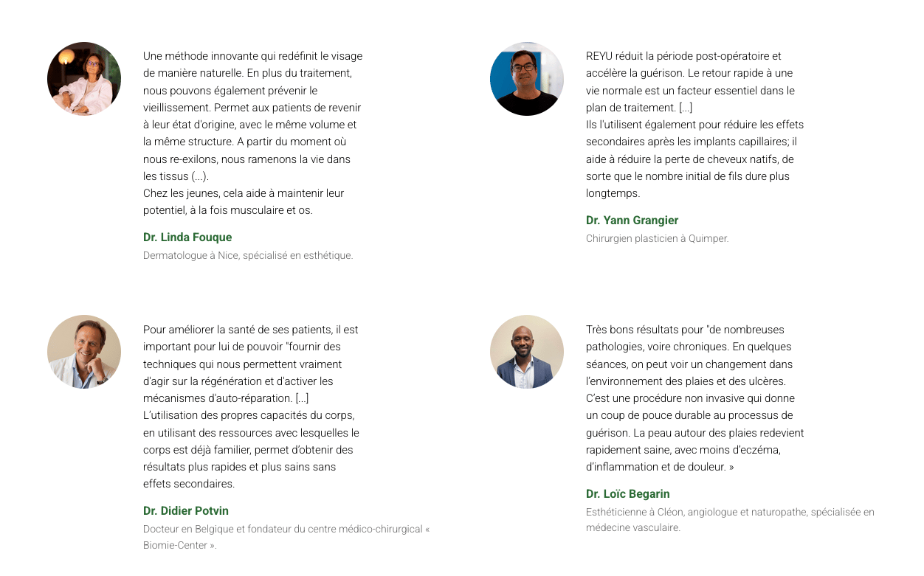Viewport: 924px width, 576px height.
Task: Click Dr. Loïc Begarin's round portrait photo
Action: (x=527, y=352)
